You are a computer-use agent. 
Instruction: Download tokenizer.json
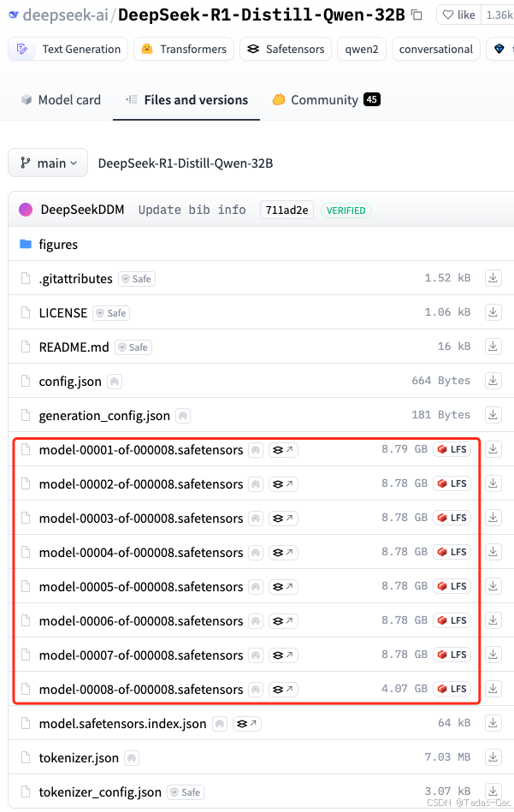click(x=493, y=757)
